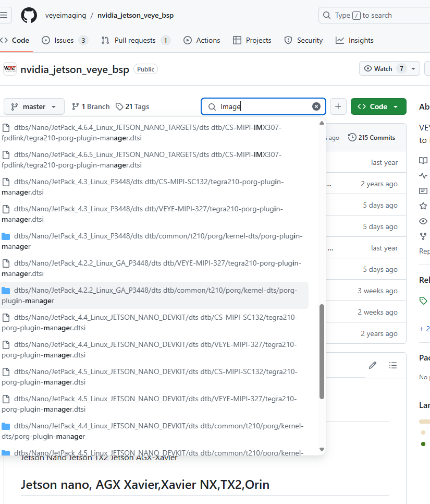
Task: Open the green Code dropdown button
Action: (378, 106)
